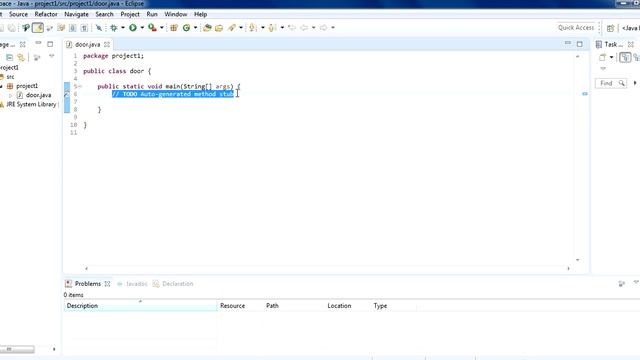Click the New Java Package toolbar icon

pyautogui.click(x=174, y=28)
